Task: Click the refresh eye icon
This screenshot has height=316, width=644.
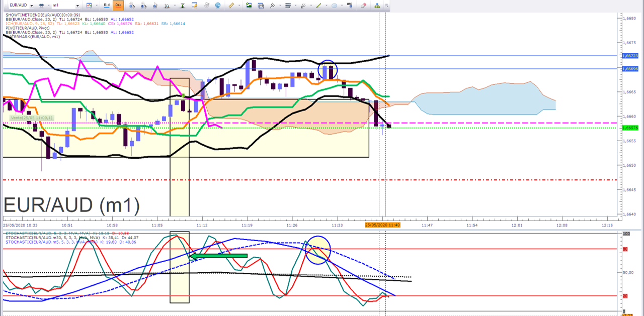Action: (206, 5)
